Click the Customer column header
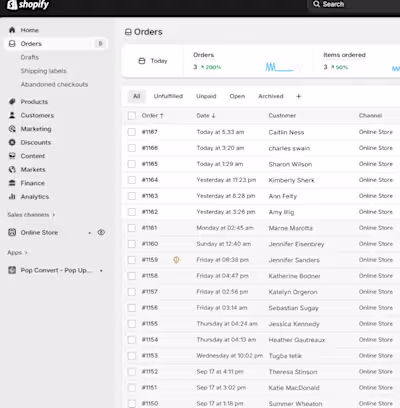Screen dimensions: 400x408 click(282, 116)
